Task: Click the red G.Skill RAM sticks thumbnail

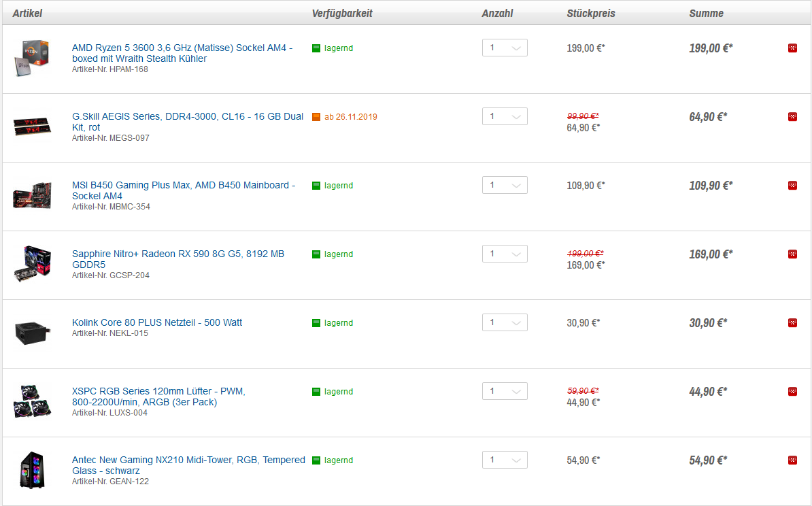Action: (32, 126)
